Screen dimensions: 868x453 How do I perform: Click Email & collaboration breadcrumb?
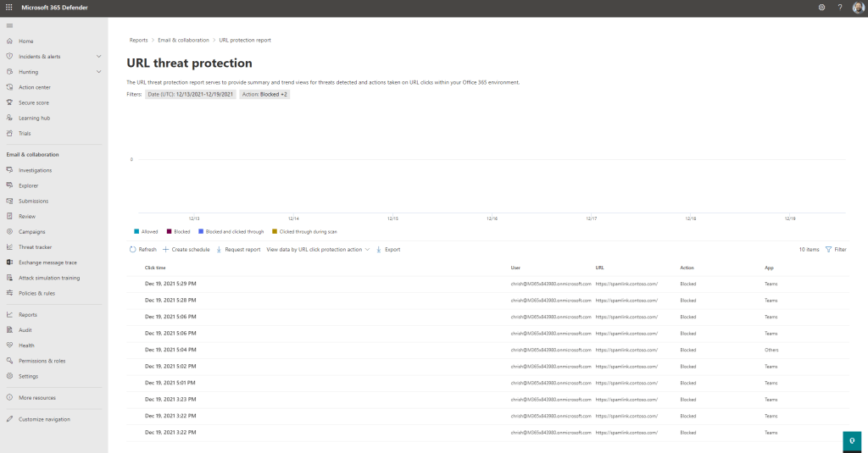pyautogui.click(x=183, y=40)
